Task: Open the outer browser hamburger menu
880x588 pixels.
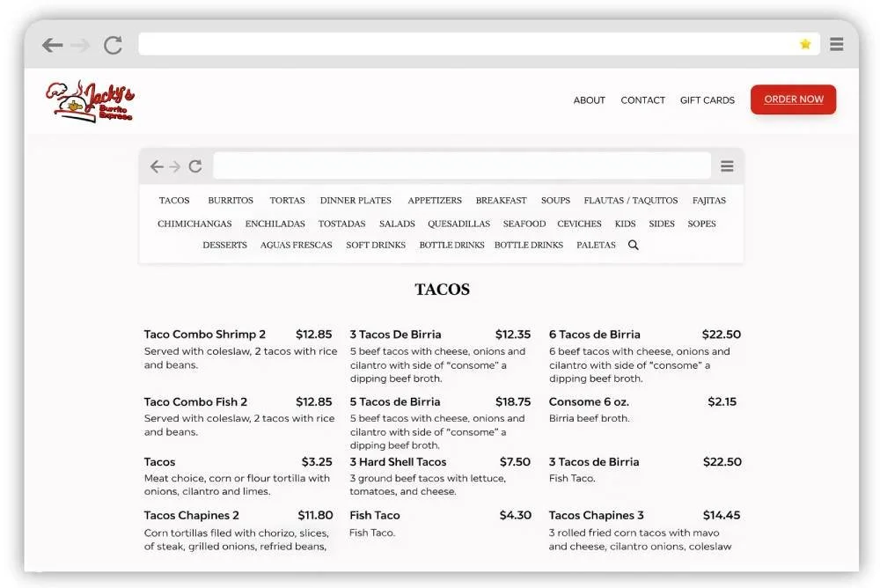Action: click(836, 44)
